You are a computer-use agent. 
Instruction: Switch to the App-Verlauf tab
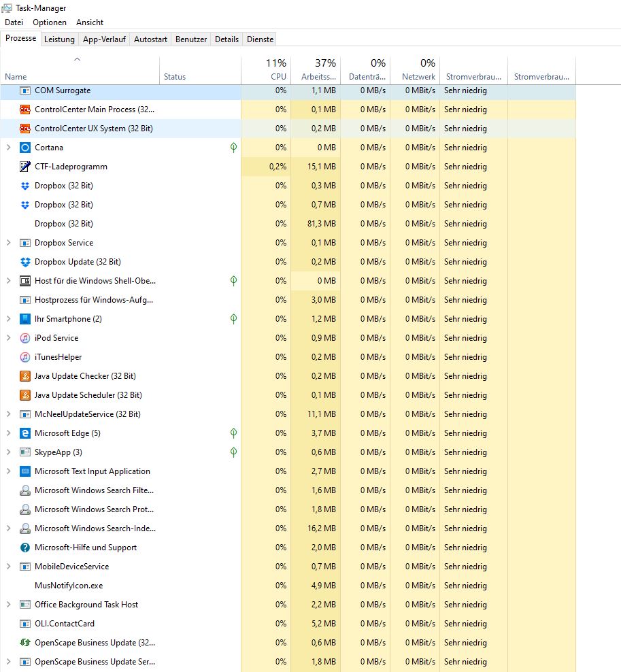point(104,39)
